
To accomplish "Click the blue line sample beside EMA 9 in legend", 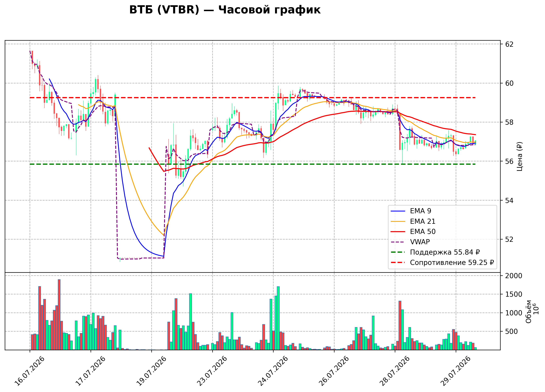I will click(398, 211).
